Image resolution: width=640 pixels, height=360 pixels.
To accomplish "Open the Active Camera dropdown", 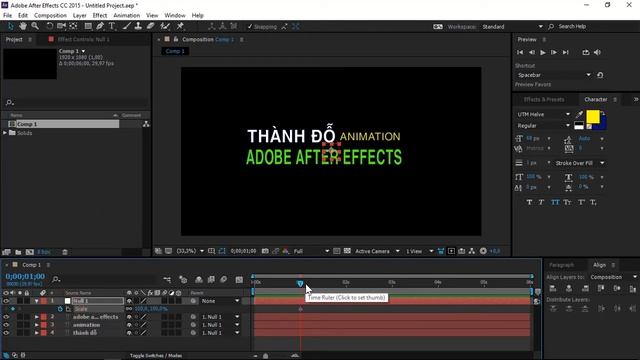I will click(377, 251).
